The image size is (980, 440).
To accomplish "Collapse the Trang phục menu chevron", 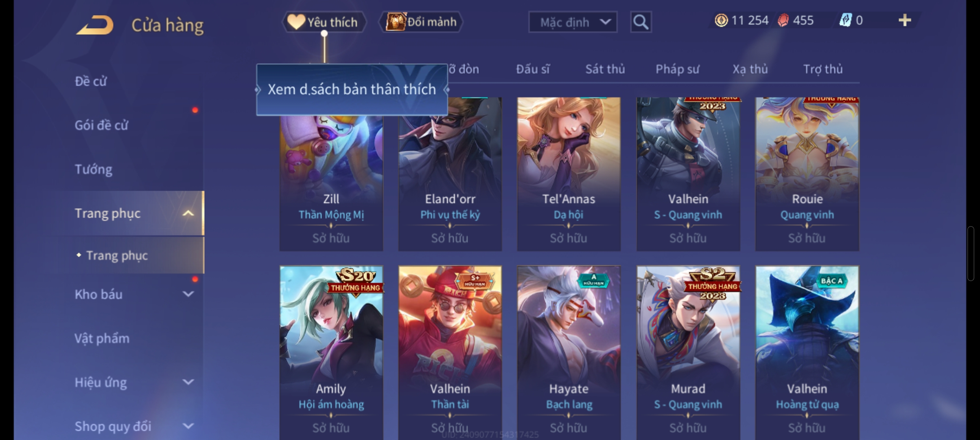I will click(188, 213).
